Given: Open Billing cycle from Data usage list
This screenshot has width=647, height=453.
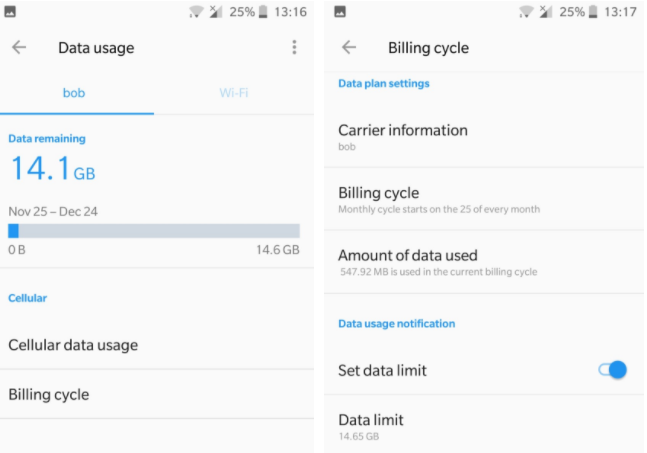Looking at the screenshot, I should [157, 394].
